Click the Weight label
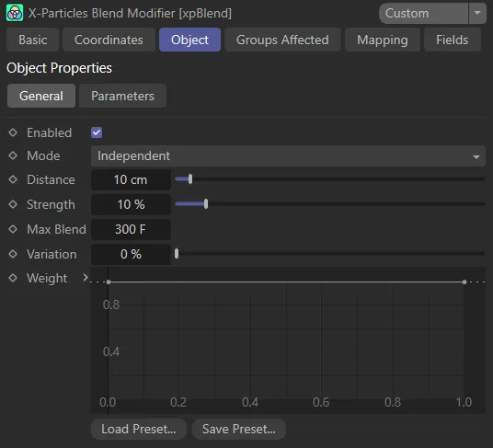Screen dimensions: 493x448 click(x=47, y=278)
